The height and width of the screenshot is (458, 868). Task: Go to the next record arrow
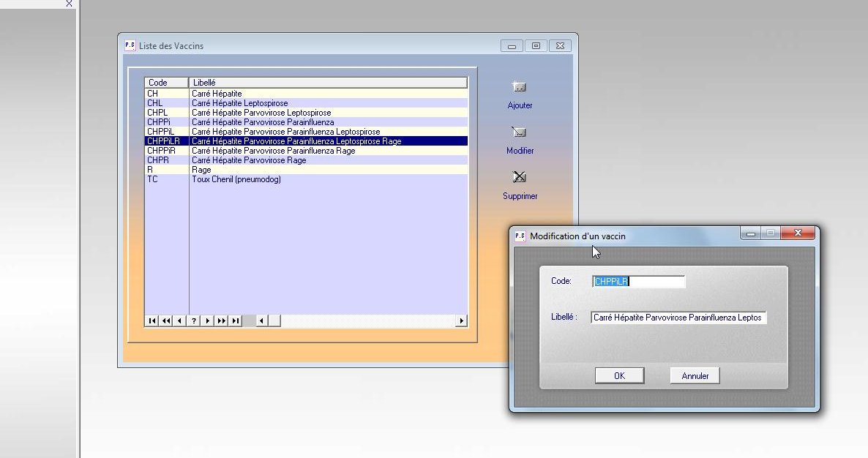[208, 320]
